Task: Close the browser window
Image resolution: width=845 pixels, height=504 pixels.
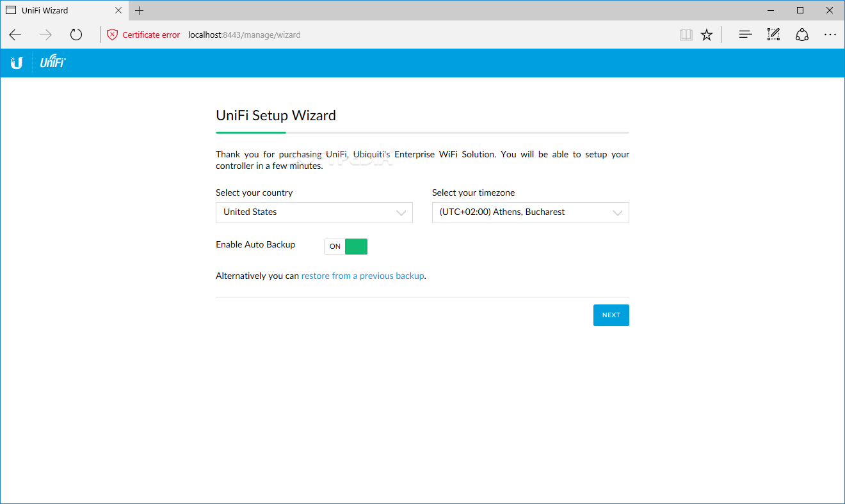Action: point(830,10)
